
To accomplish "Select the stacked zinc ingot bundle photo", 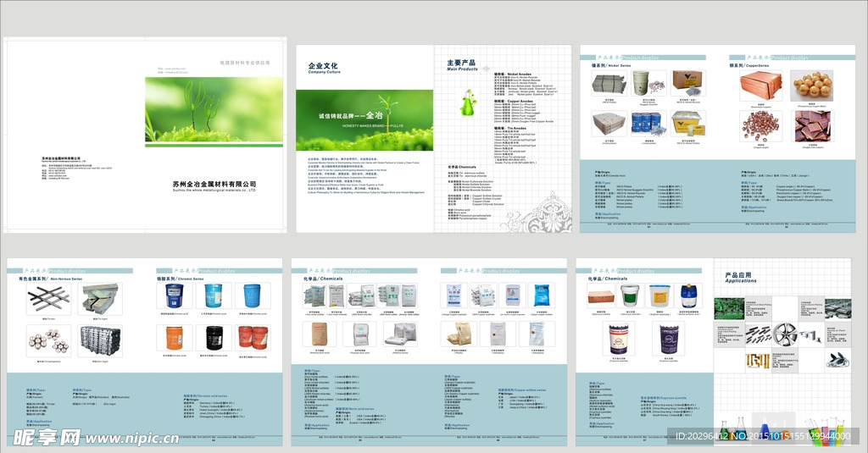I will pos(100,341).
